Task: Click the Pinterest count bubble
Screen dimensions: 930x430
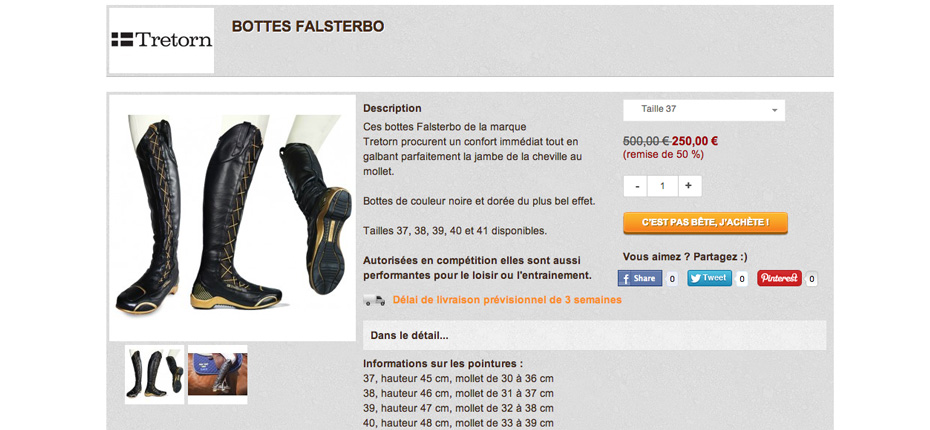Action: 811,279
